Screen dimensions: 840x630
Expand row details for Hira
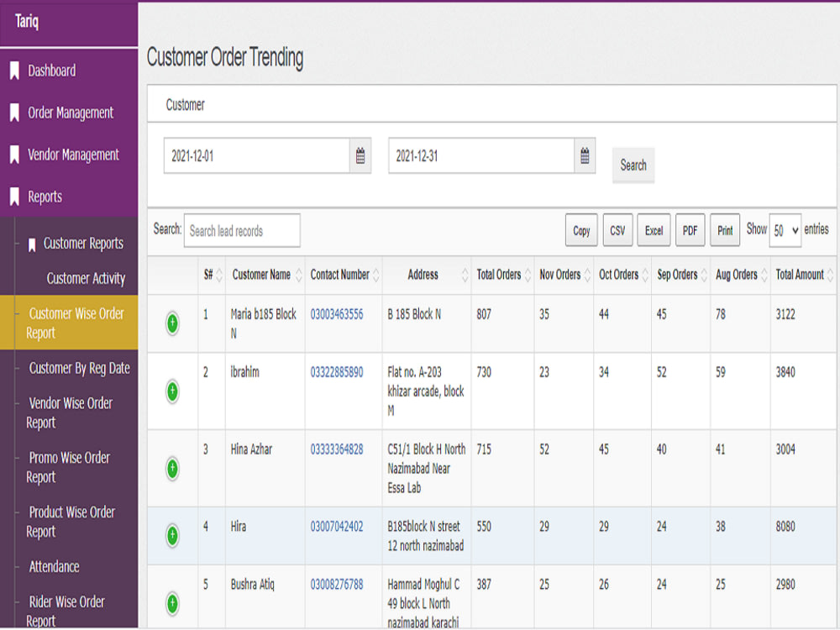[x=172, y=535]
